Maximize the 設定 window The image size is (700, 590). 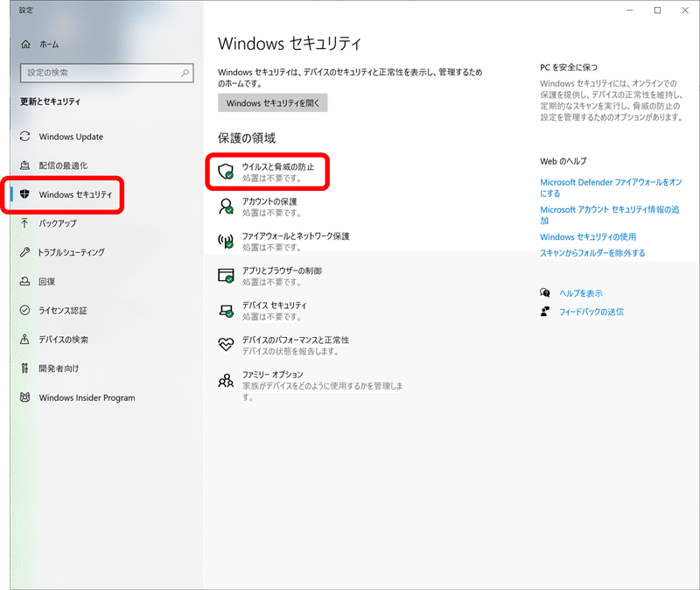tap(657, 11)
